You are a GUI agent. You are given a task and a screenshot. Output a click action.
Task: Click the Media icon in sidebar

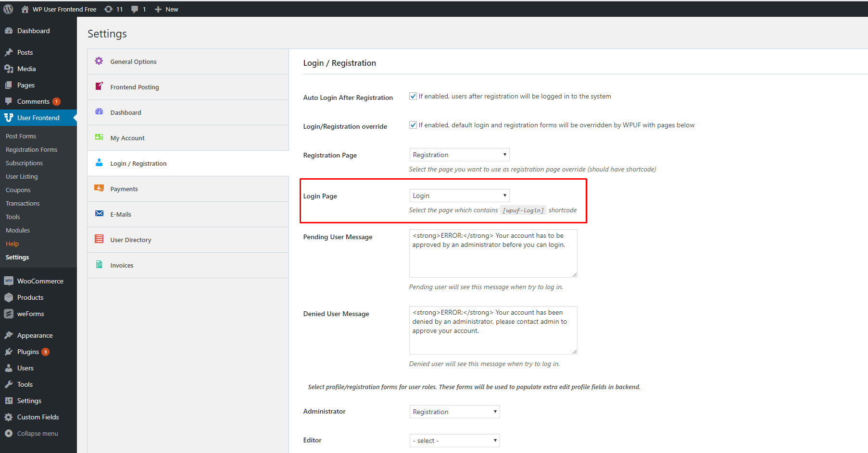click(x=9, y=69)
